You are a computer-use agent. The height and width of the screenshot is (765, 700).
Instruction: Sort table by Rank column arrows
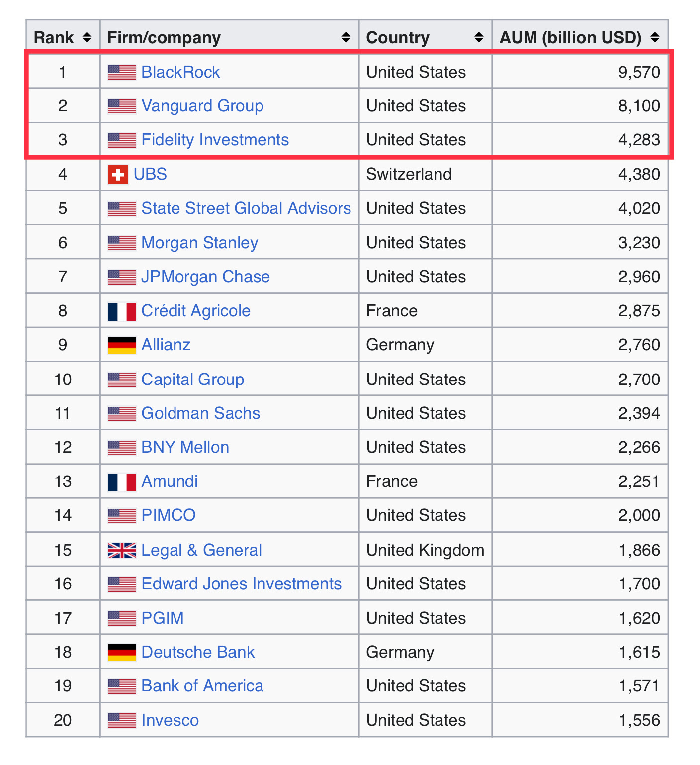coord(87,37)
